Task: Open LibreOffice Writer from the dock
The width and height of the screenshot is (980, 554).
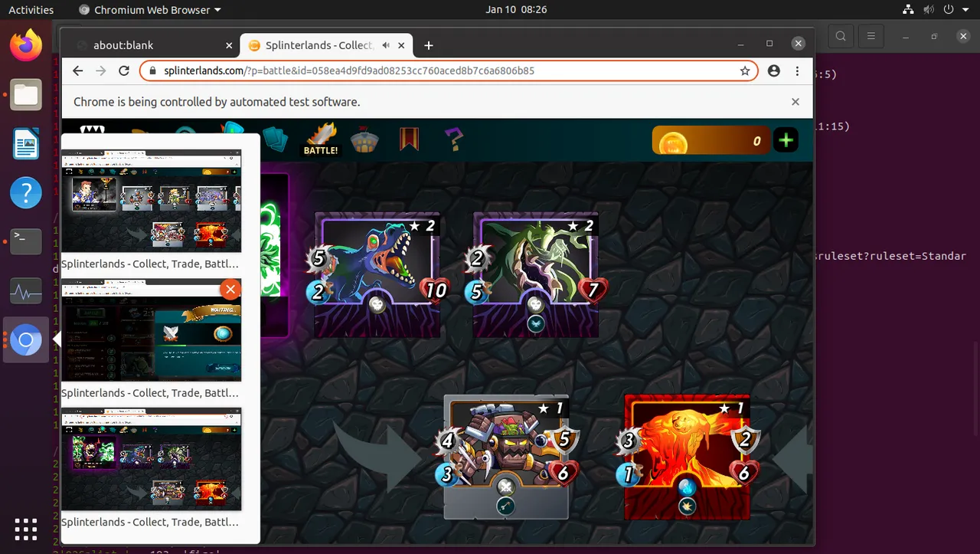Action: click(x=25, y=143)
